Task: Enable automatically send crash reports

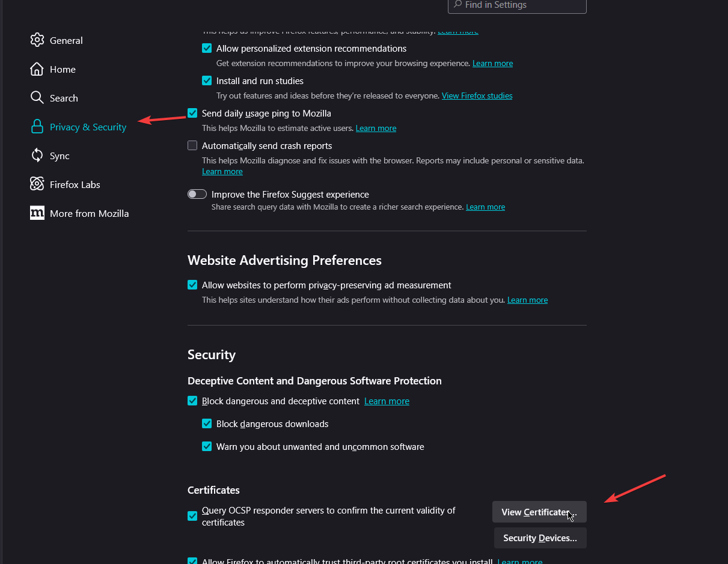Action: [x=192, y=145]
